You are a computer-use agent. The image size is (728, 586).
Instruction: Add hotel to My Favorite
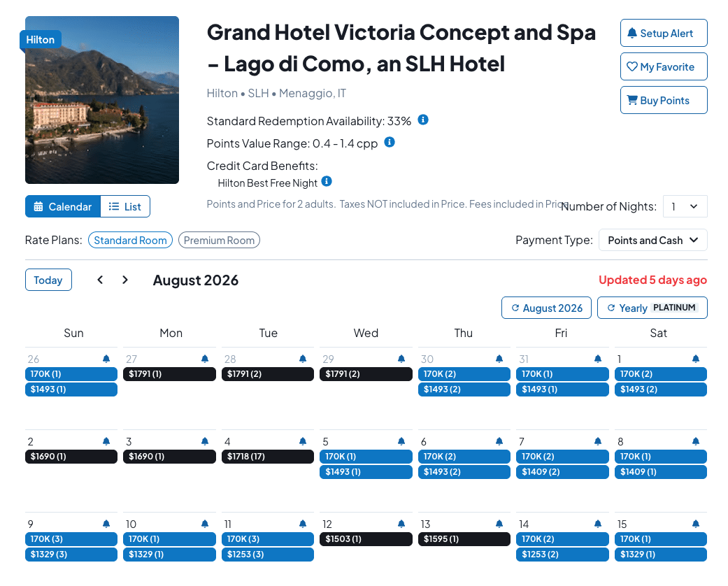(x=663, y=67)
